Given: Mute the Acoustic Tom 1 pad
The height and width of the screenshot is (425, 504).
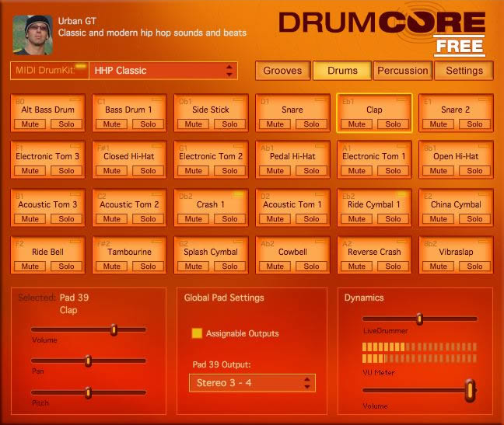Looking at the screenshot, I should (275, 219).
